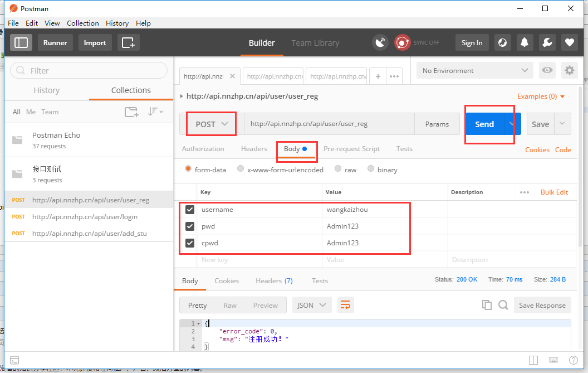Click the Import button

(x=95, y=42)
